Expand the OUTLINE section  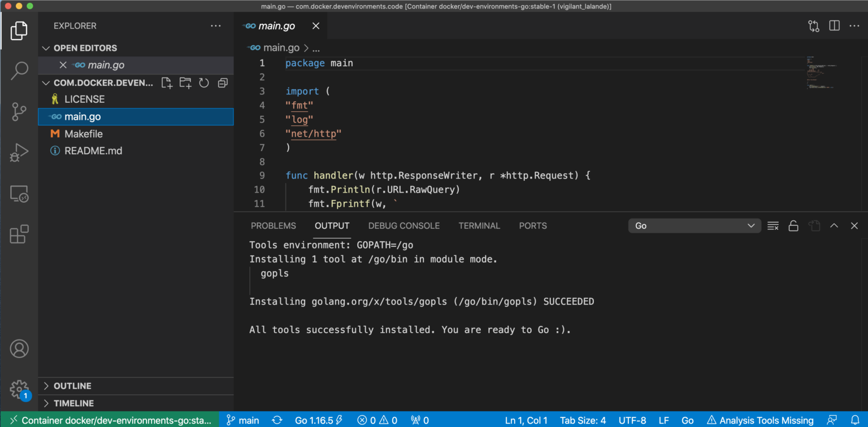point(72,386)
